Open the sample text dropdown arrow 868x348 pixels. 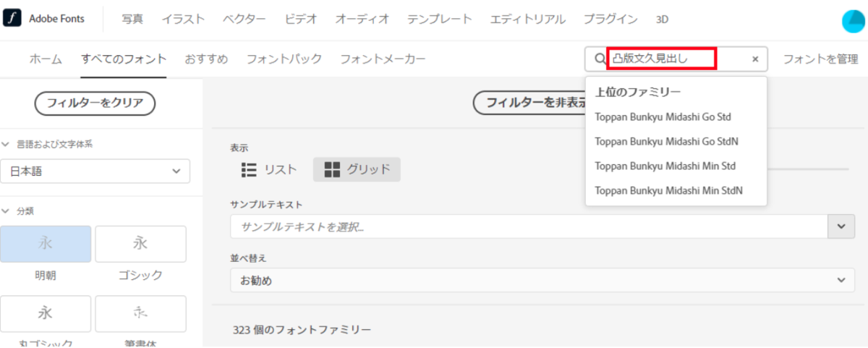[841, 226]
